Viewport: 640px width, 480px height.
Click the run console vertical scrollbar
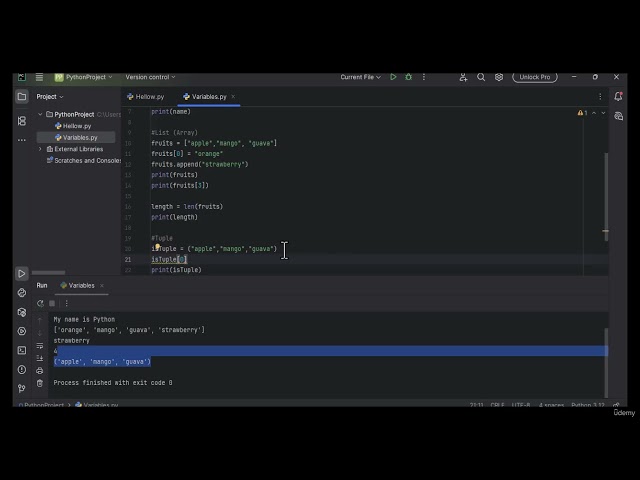point(606,362)
